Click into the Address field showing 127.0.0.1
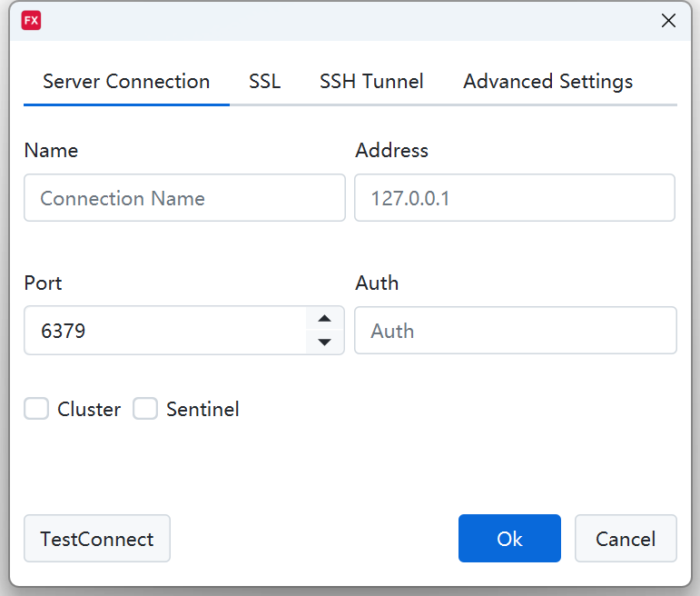The width and height of the screenshot is (700, 596). coord(515,198)
